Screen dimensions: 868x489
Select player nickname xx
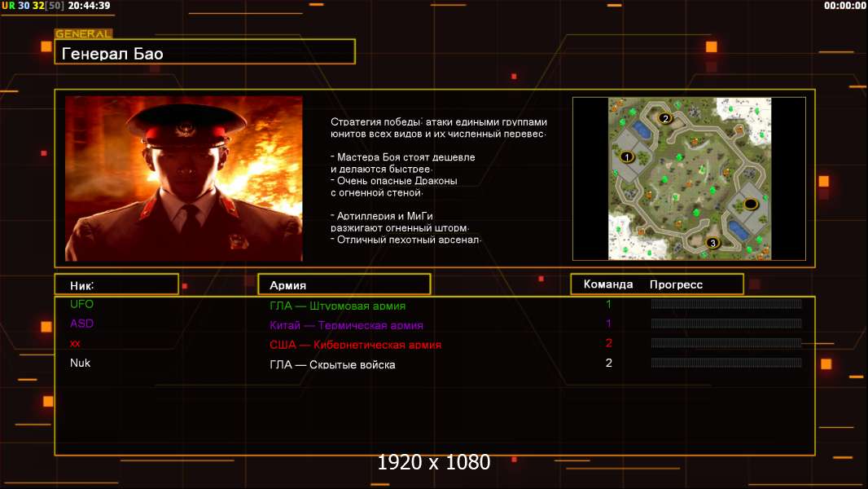(75, 343)
